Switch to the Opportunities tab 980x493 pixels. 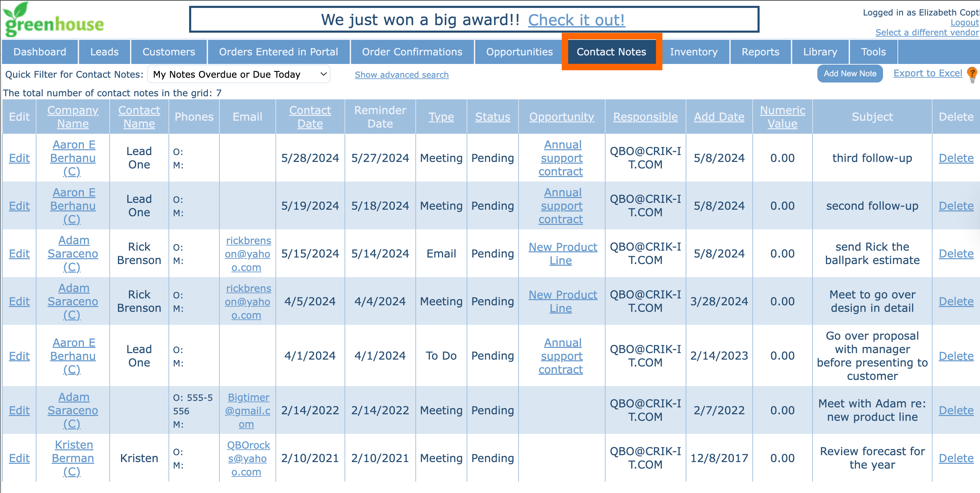coord(519,52)
